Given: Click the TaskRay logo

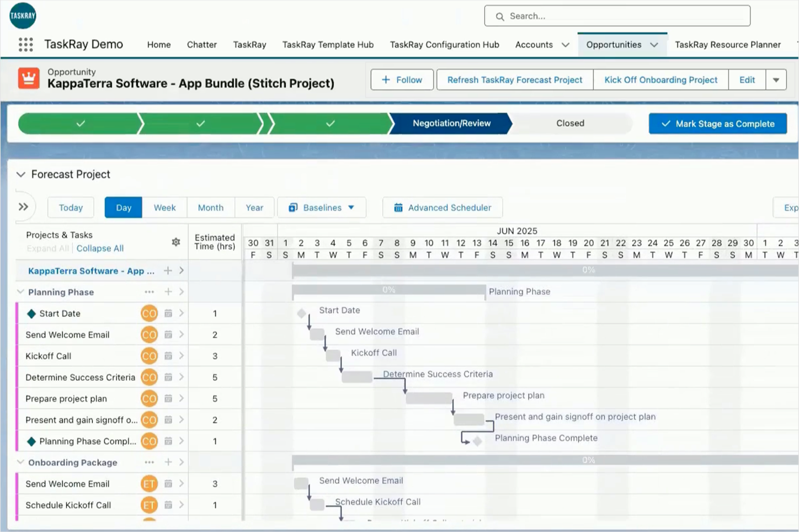Looking at the screenshot, I should tap(23, 16).
